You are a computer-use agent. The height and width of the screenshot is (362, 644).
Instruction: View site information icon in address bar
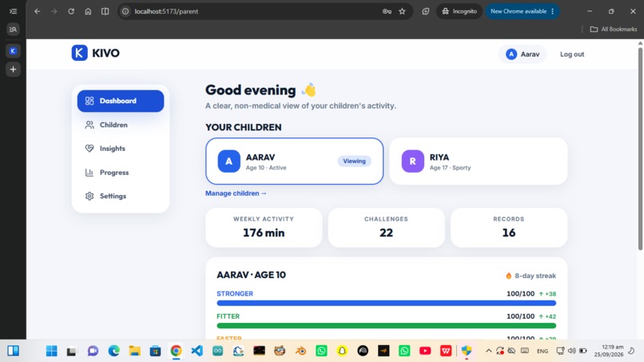(125, 11)
